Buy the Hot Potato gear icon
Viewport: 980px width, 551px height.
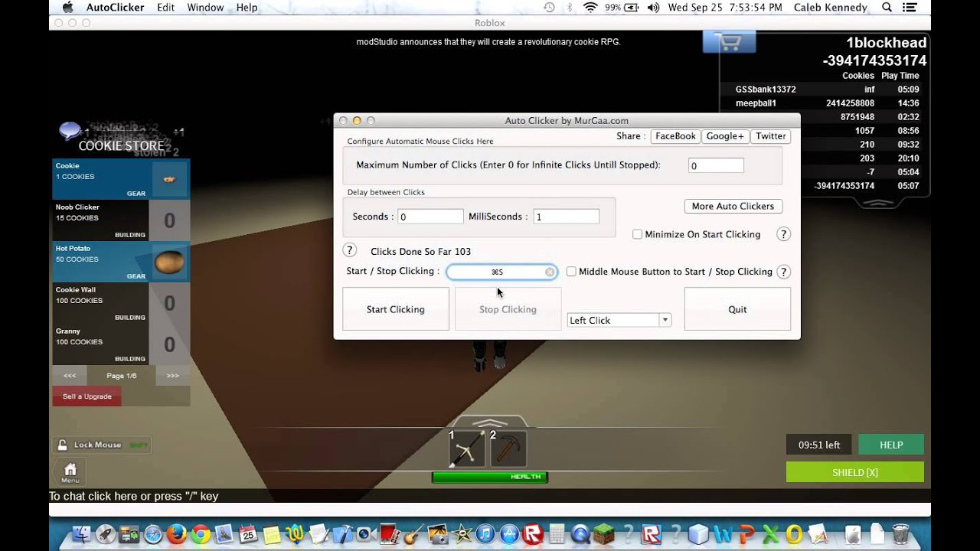tap(169, 262)
